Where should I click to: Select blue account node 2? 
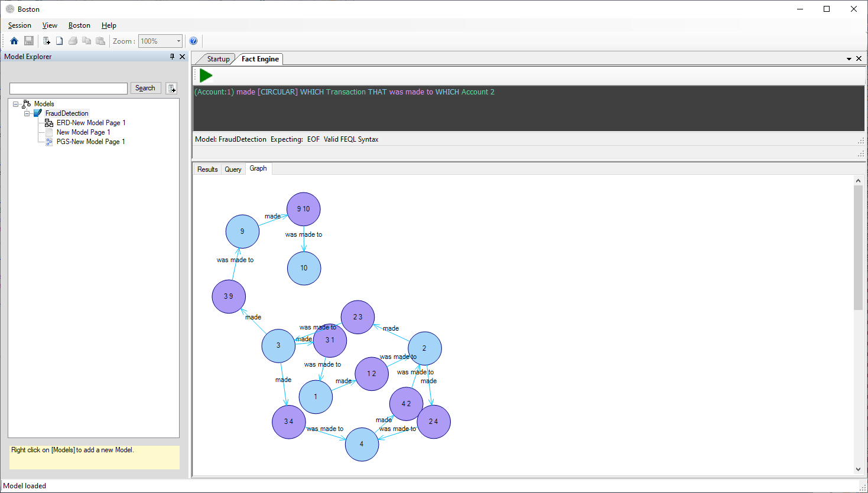coord(424,348)
